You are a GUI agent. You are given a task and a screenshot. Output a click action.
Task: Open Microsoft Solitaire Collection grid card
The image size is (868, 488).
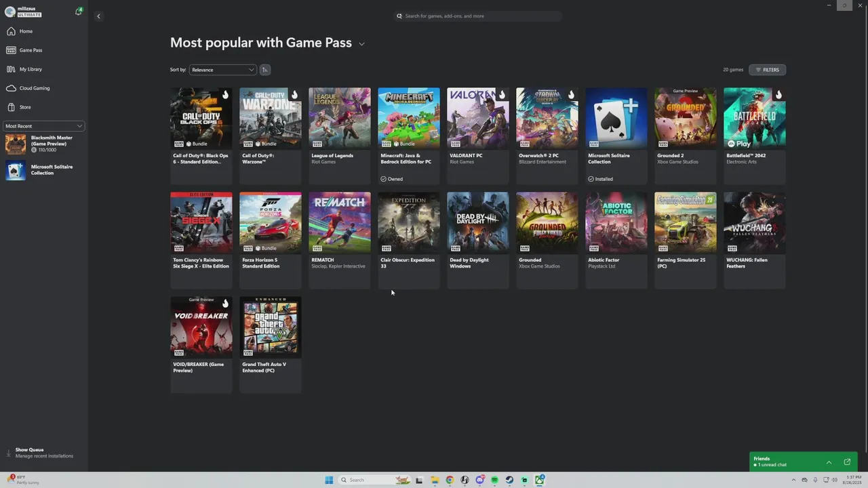click(x=616, y=136)
